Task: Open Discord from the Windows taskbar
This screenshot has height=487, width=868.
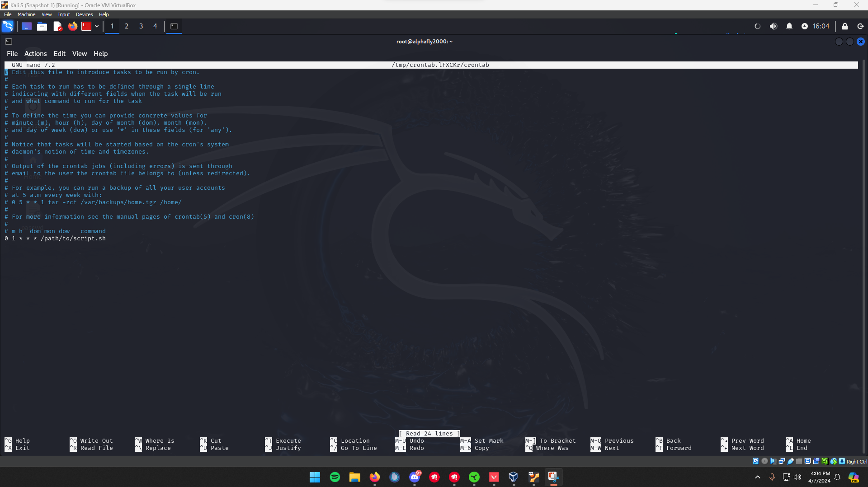Action: [x=415, y=477]
